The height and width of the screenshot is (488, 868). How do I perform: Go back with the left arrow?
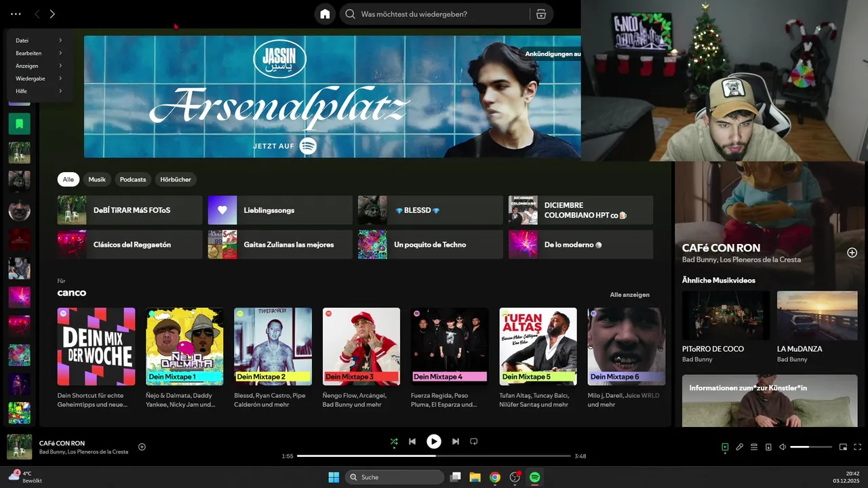coord(37,14)
